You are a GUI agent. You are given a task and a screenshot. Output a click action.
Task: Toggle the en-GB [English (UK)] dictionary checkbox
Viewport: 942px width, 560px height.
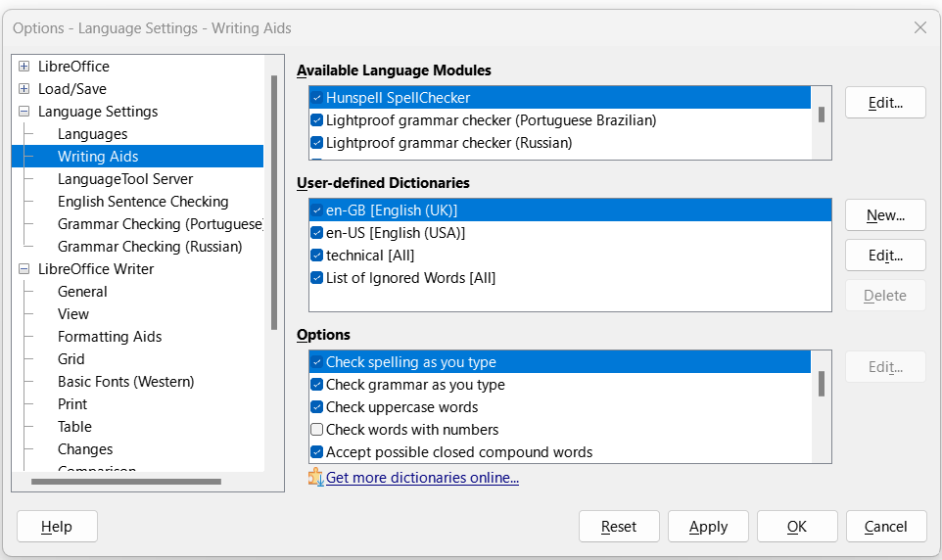tap(317, 210)
